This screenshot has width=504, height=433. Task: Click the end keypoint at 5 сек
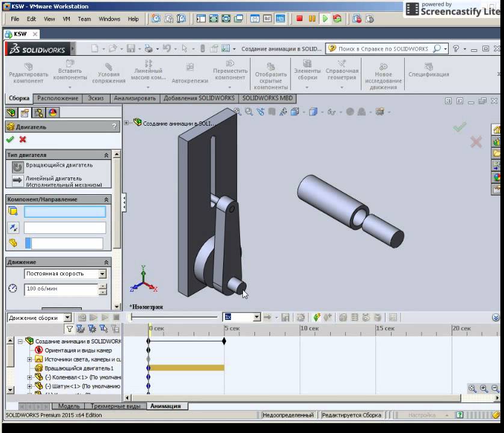[x=224, y=341]
